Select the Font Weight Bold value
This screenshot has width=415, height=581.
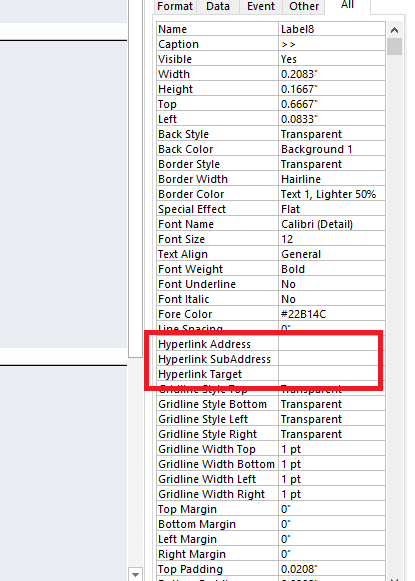point(332,269)
